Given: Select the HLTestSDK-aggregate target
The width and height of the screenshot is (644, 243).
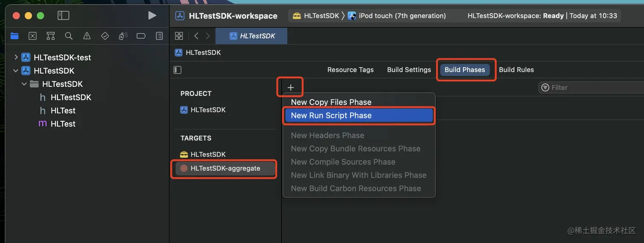Looking at the screenshot, I should point(225,168).
